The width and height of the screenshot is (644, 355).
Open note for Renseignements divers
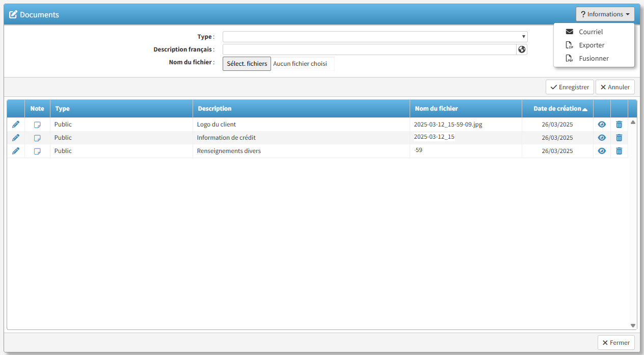pos(37,151)
